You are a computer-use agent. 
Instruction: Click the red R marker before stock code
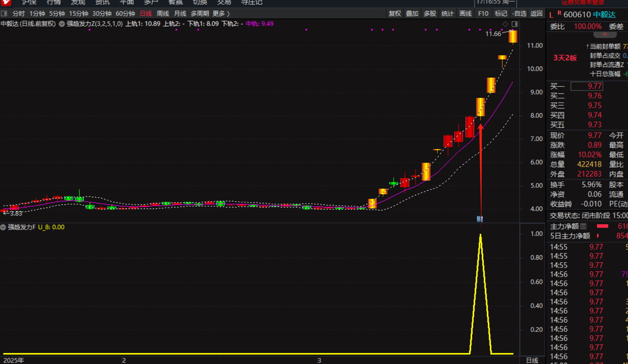[x=559, y=13]
